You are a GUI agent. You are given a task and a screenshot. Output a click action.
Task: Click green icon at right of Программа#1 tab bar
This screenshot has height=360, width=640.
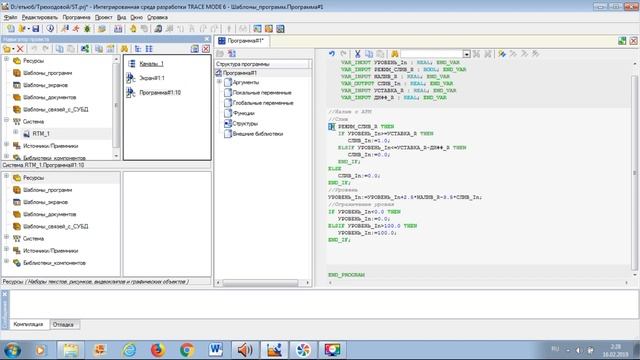tap(622, 41)
